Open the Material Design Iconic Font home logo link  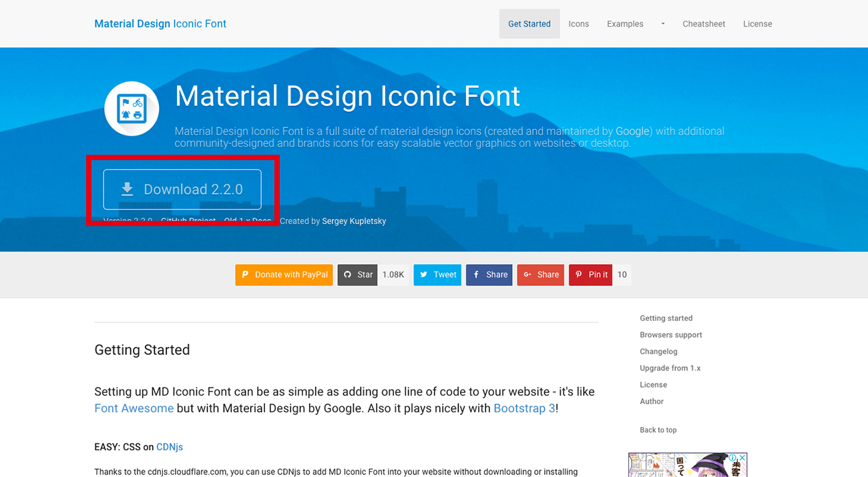[x=160, y=23]
